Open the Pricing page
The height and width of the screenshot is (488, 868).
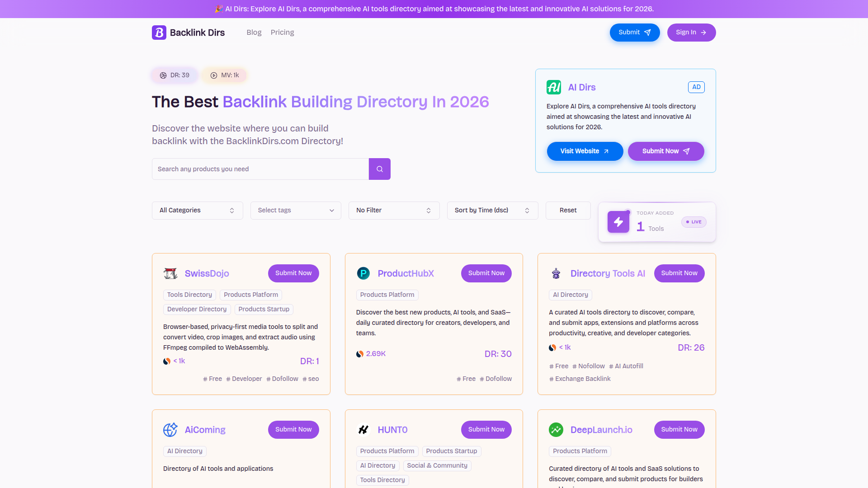coord(282,32)
